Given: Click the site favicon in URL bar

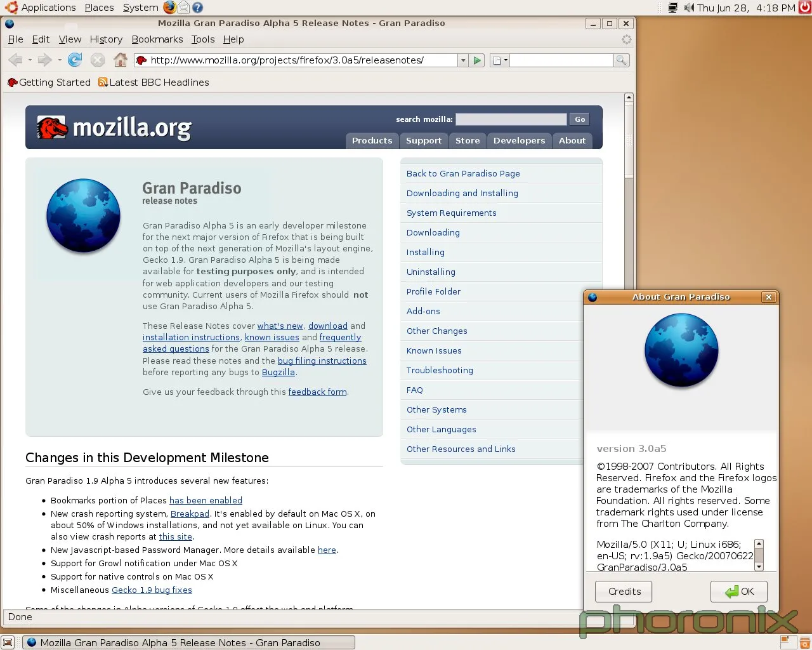Looking at the screenshot, I should click(x=141, y=60).
